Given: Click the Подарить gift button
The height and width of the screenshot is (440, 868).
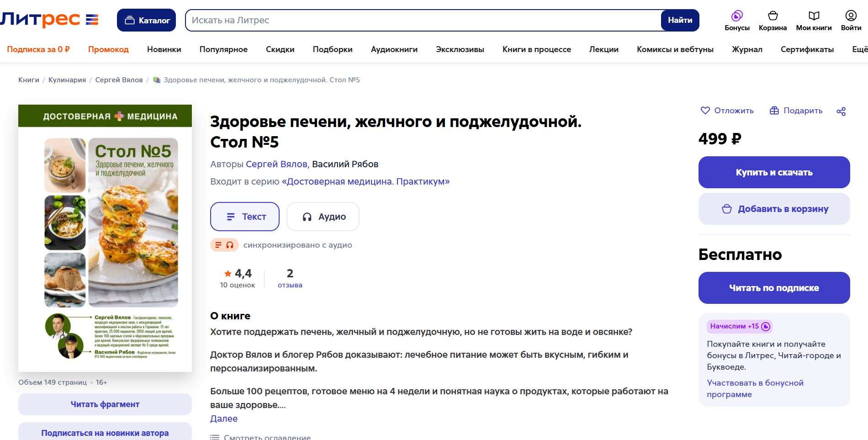Looking at the screenshot, I should point(796,111).
